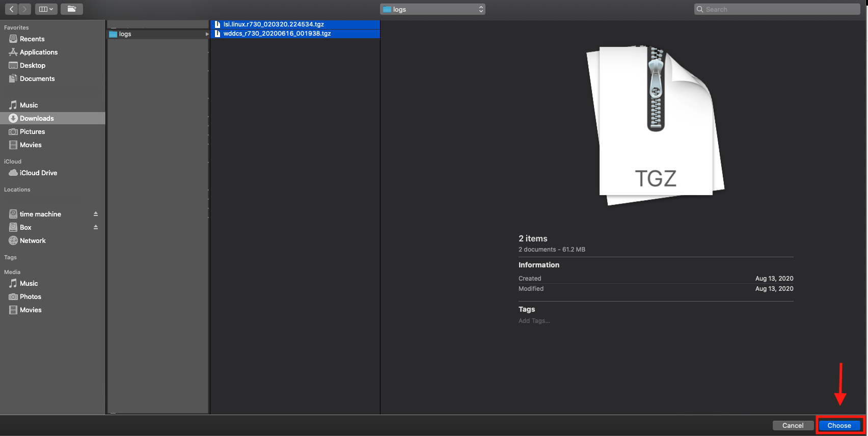Open iCloud Drive location

coord(38,173)
